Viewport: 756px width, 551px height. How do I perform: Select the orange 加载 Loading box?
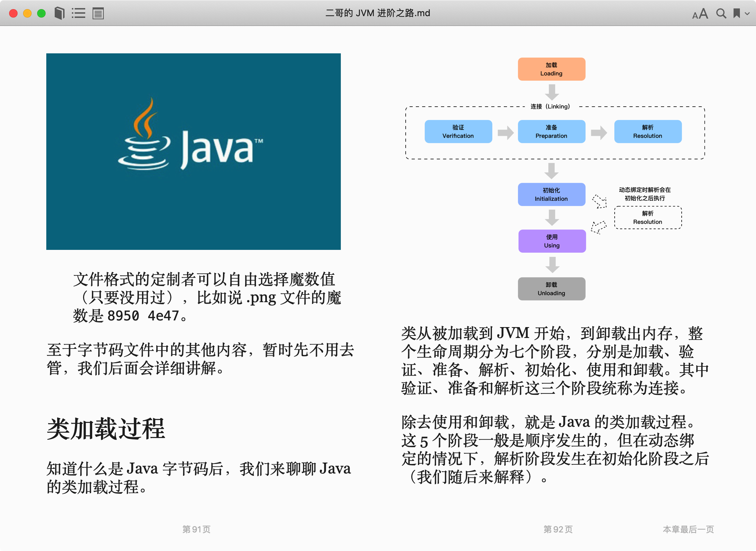pos(551,69)
